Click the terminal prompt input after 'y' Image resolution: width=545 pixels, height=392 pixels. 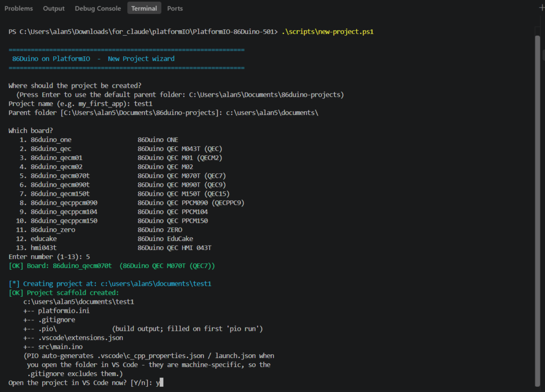(x=161, y=382)
